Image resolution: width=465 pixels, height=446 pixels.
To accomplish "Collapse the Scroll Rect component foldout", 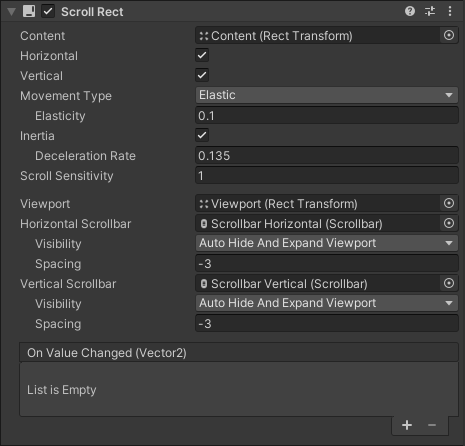I will pos(12,12).
